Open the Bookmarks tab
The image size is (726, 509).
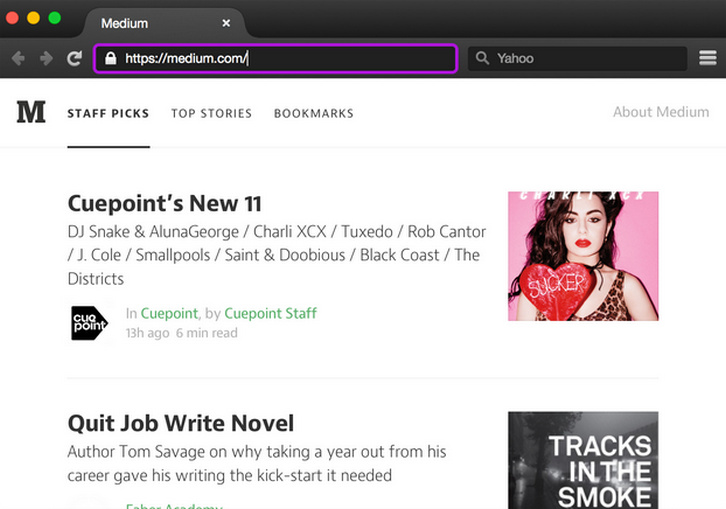click(x=313, y=114)
